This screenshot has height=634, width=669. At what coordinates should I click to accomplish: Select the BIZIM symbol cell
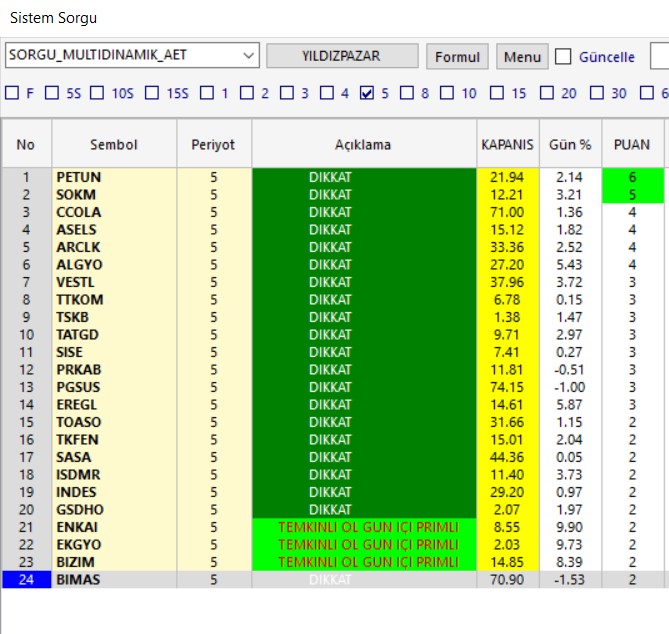(x=114, y=562)
